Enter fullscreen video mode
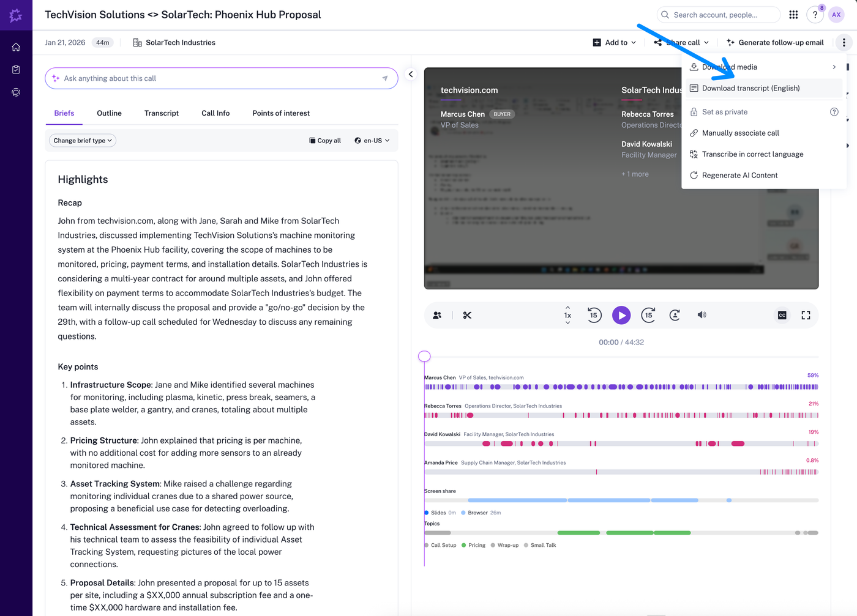This screenshot has width=857, height=616. click(806, 315)
